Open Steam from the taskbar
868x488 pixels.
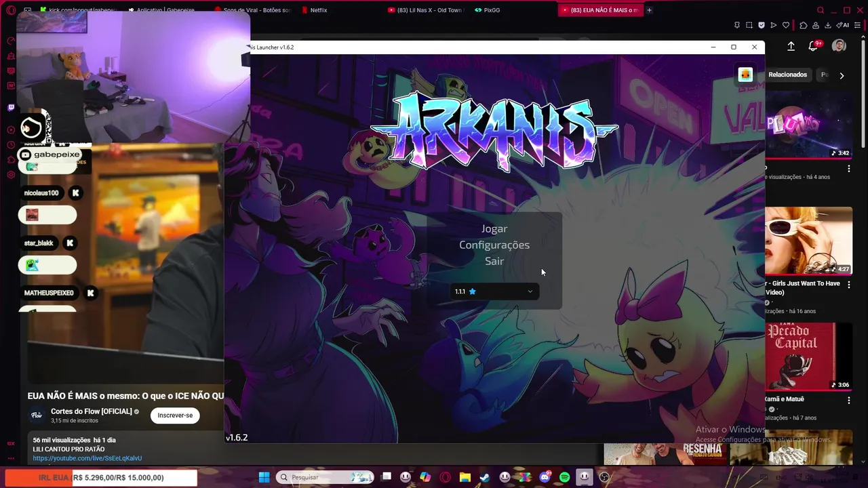coord(485,477)
